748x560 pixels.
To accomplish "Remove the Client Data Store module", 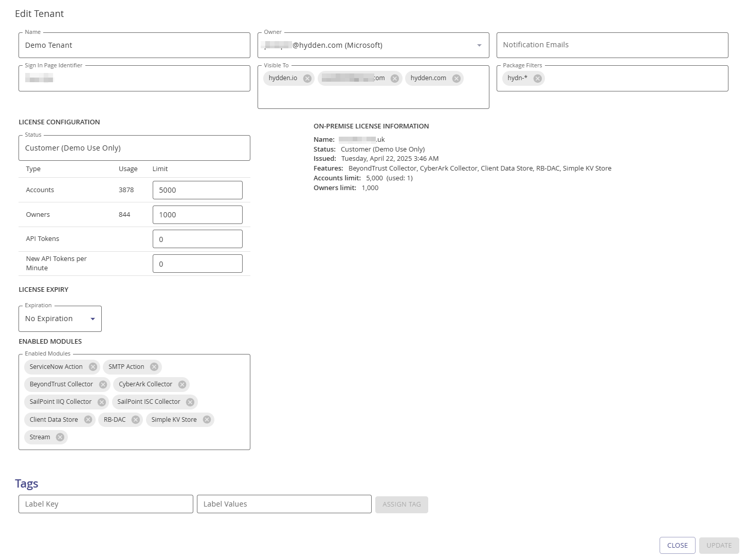I will pyautogui.click(x=88, y=419).
